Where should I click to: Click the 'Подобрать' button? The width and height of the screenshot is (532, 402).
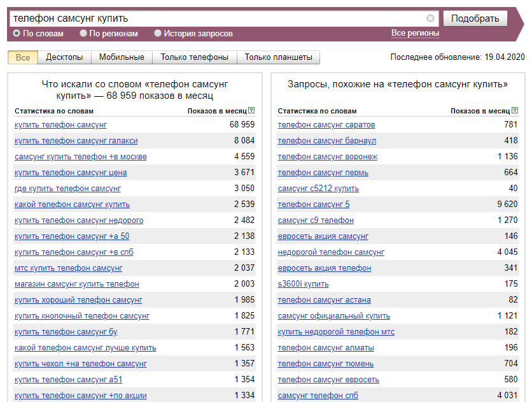click(475, 18)
